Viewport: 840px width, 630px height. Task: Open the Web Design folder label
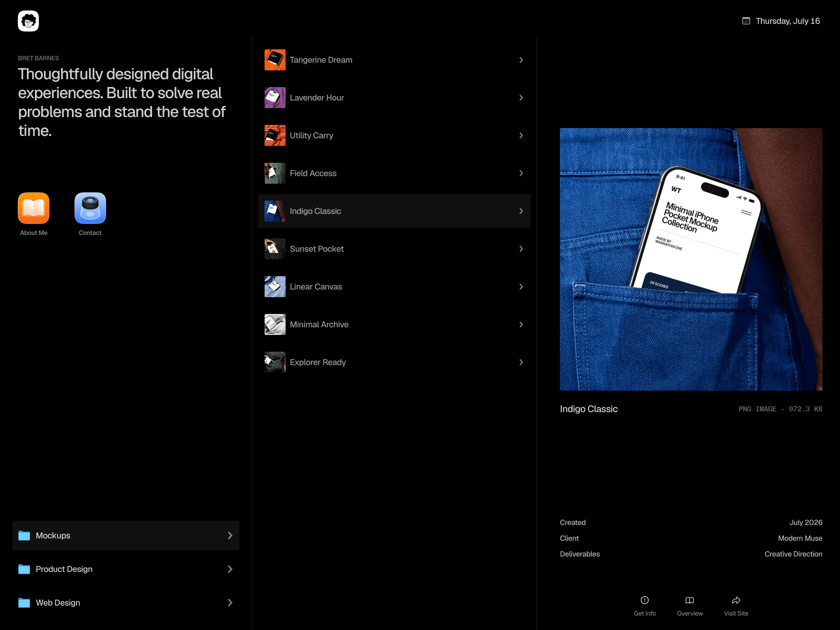[x=58, y=603]
